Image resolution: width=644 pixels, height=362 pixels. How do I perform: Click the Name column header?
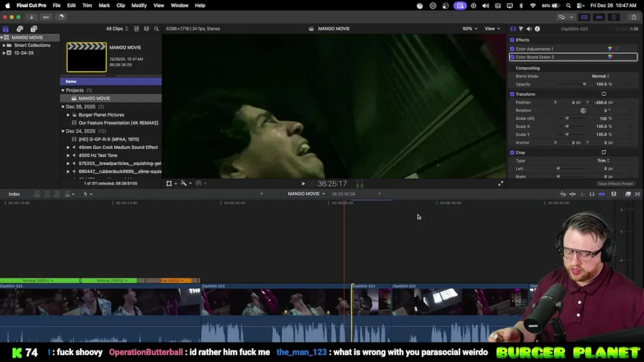111,81
